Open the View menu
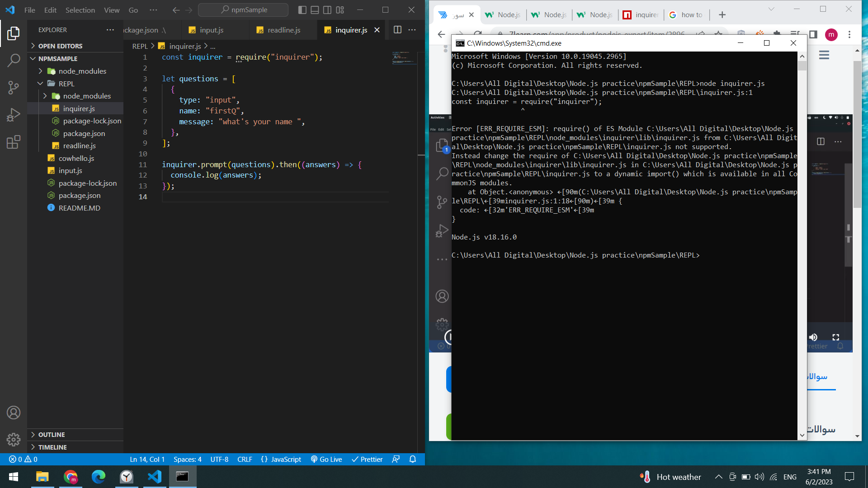Screen dimensions: 868x488 click(112, 10)
